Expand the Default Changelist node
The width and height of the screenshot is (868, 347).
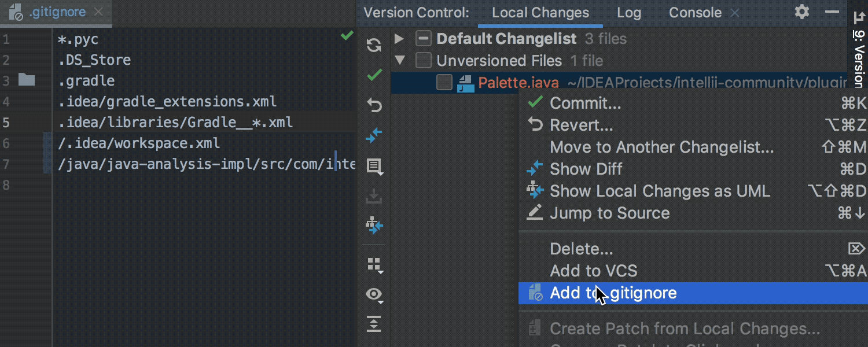[x=399, y=39]
